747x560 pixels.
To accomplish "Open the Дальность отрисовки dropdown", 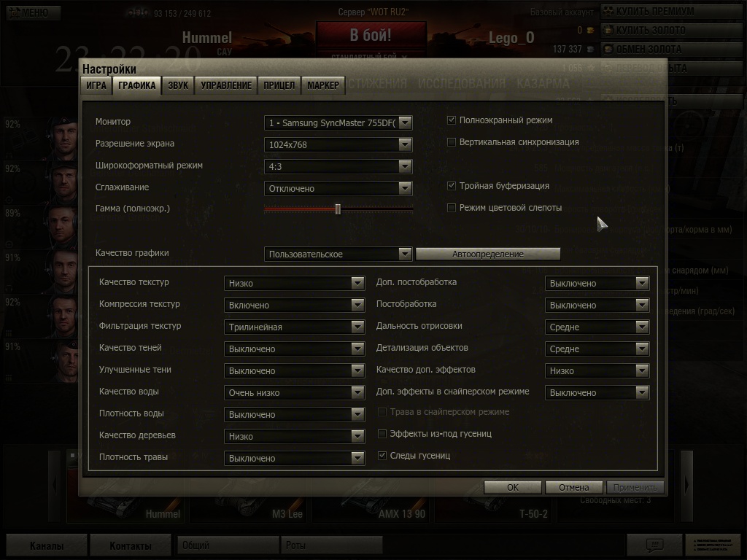I will pos(641,327).
